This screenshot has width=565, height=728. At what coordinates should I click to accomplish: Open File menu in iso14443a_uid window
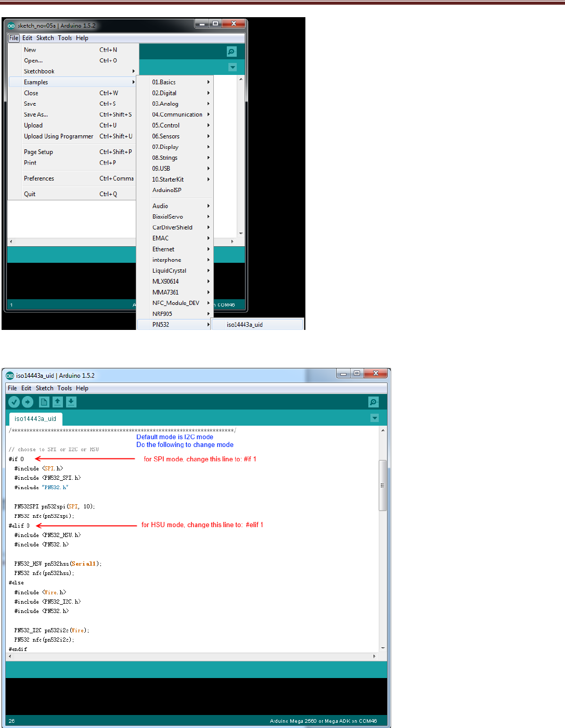click(x=12, y=388)
